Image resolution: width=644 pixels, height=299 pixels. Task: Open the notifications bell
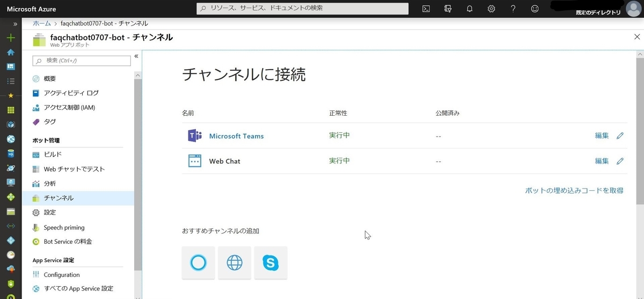click(x=470, y=9)
